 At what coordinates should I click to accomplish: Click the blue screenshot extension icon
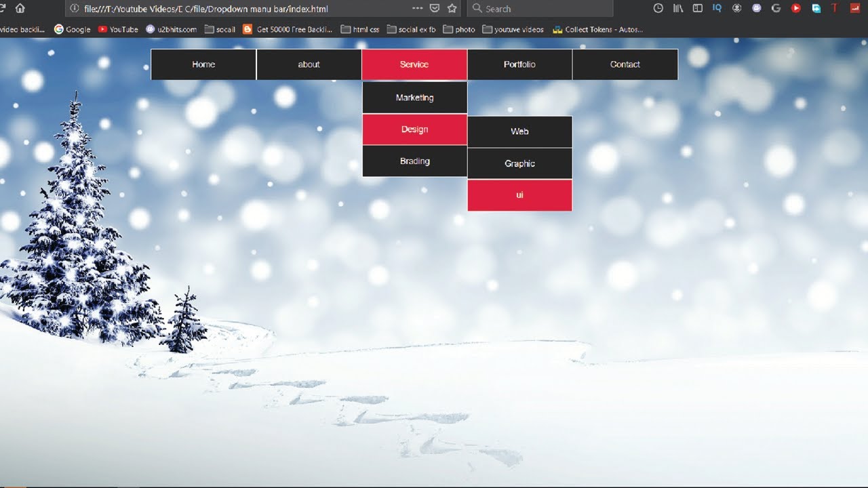[x=816, y=8]
